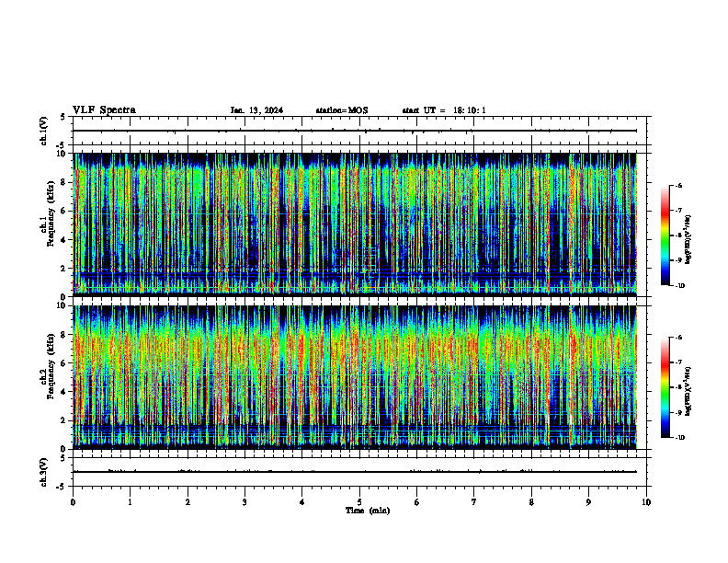The image size is (728, 563).
Task: Click the time axis tick label "7"
Action: coord(474,502)
